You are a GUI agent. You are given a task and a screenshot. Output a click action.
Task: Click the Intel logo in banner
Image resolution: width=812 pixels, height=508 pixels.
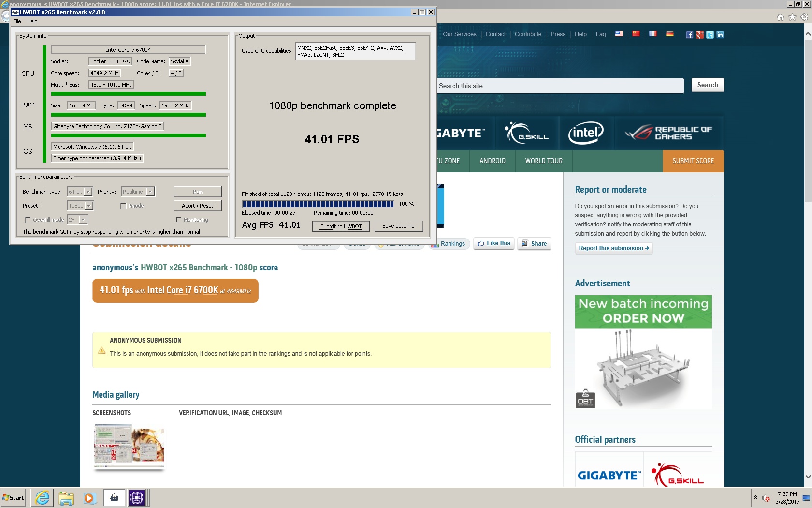click(586, 133)
